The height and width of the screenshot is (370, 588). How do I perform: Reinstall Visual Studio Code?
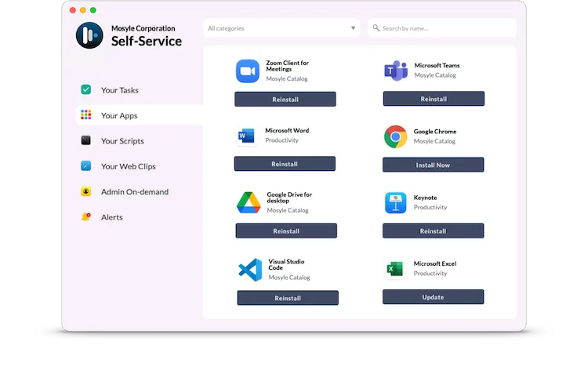(x=288, y=298)
